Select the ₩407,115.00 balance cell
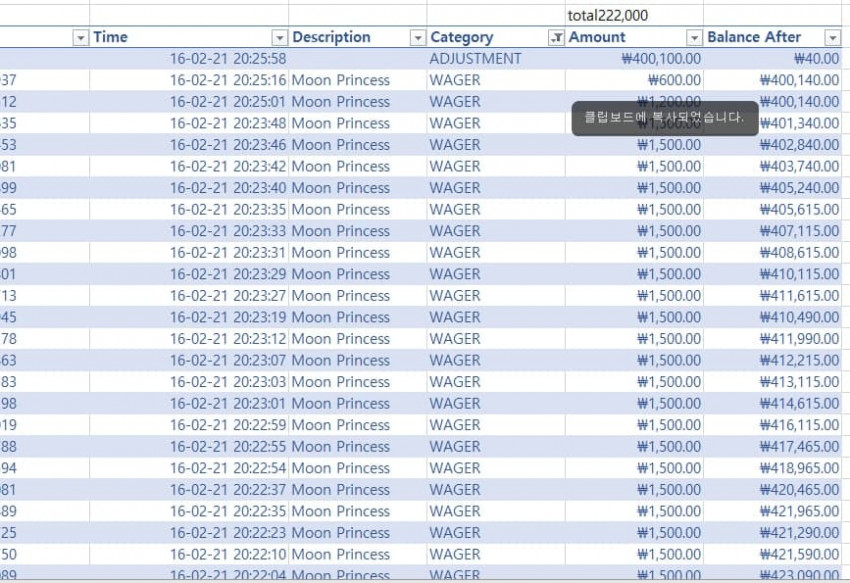Viewport: 850px width, 583px height. click(772, 231)
